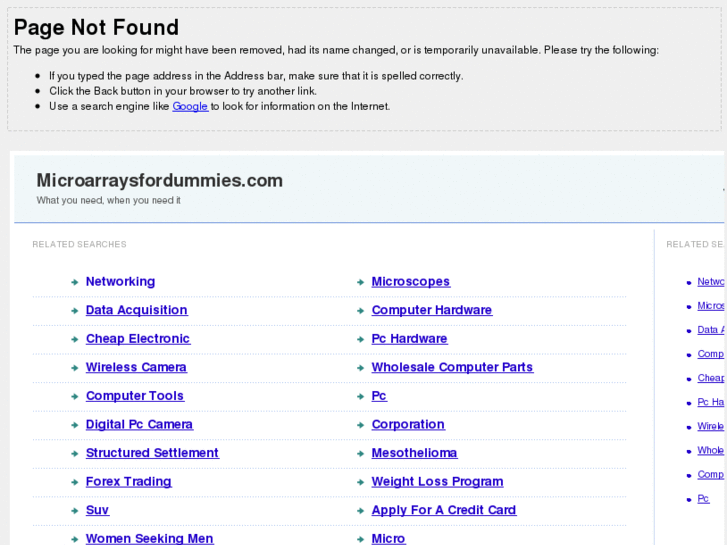Click the arrow bullet next to Microscopes
The height and width of the screenshot is (545, 727).
click(361, 283)
